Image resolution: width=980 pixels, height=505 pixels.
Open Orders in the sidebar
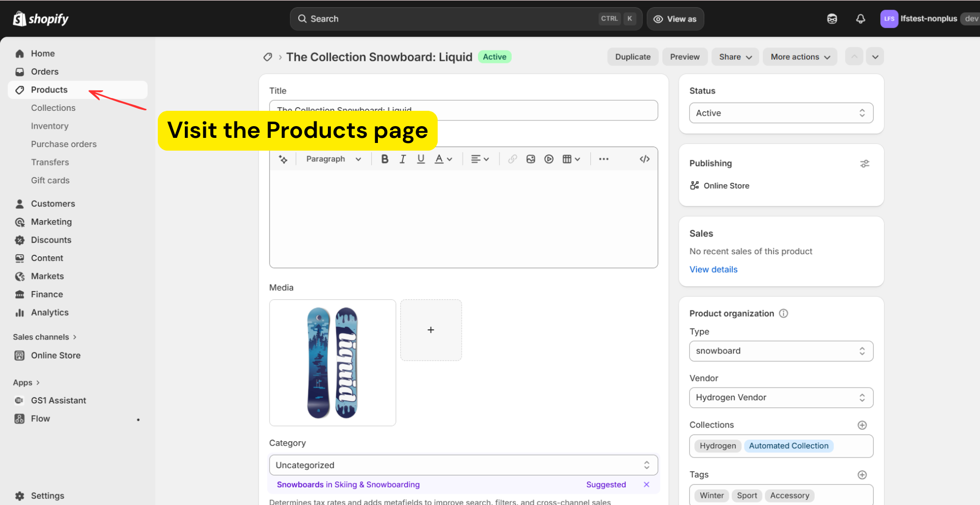tap(78, 72)
